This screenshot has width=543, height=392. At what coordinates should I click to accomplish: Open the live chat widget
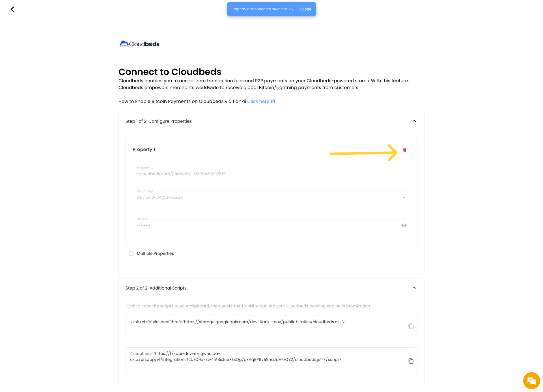tap(531, 381)
